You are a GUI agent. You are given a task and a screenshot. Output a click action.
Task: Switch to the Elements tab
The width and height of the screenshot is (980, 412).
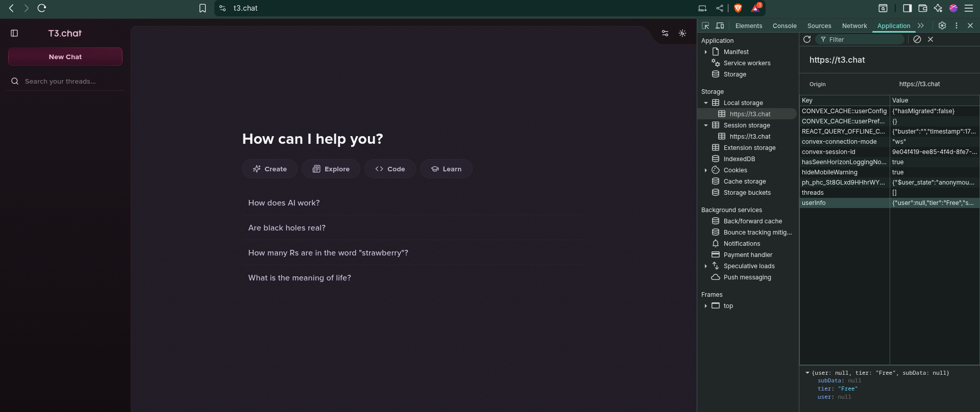[x=749, y=26]
